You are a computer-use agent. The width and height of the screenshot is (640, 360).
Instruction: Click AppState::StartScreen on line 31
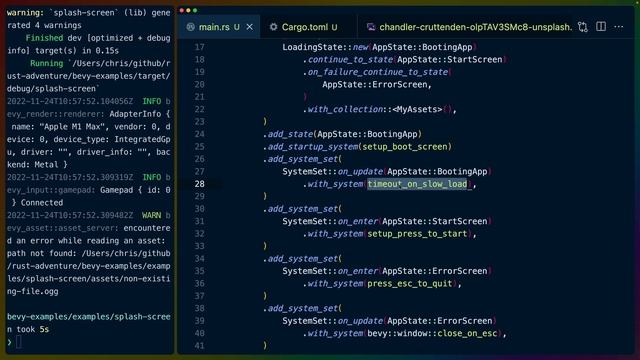point(435,221)
